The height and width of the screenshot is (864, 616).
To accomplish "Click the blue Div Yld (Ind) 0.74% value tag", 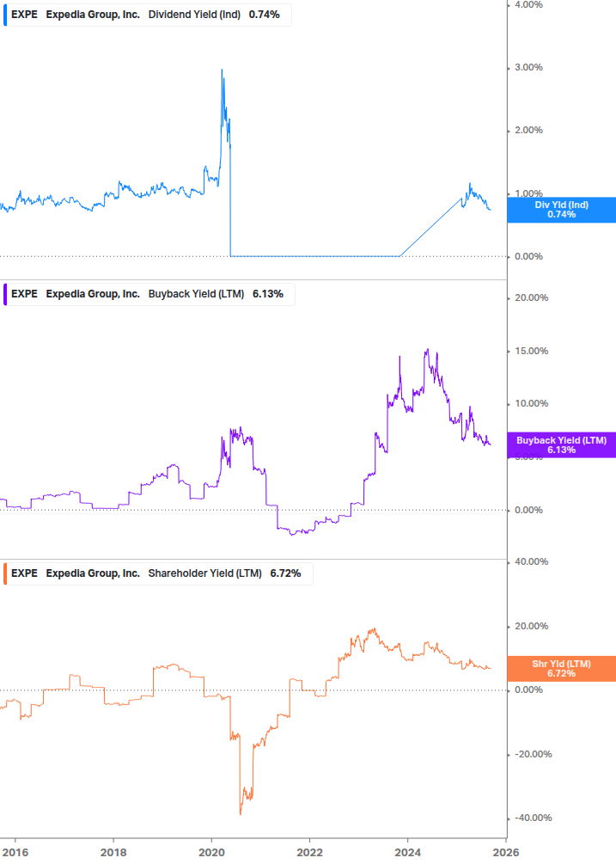I will pyautogui.click(x=562, y=210).
